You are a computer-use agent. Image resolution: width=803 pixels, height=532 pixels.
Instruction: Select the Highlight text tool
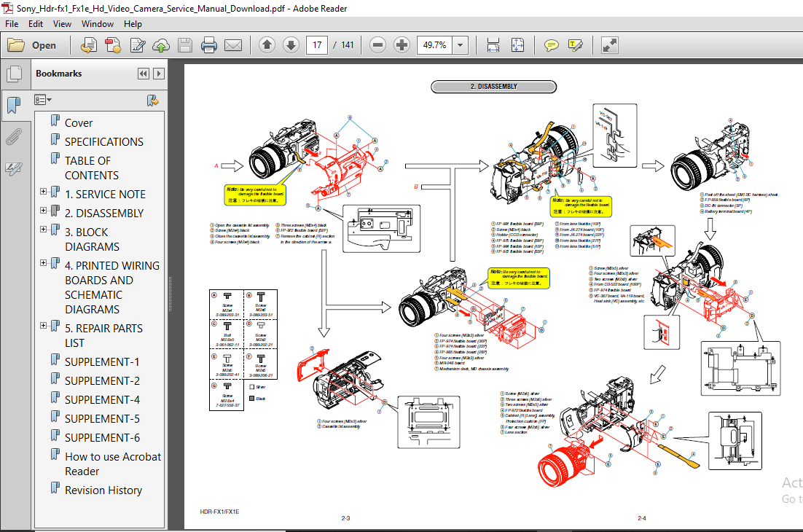(575, 46)
